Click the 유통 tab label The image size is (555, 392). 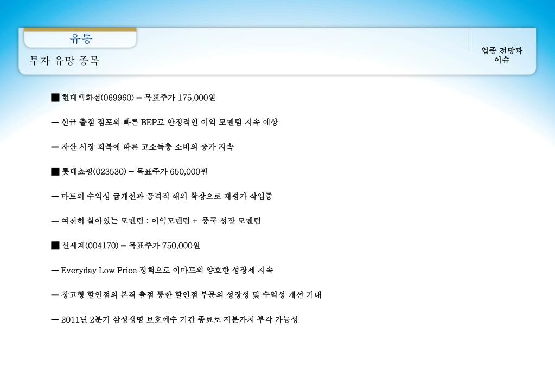pyautogui.click(x=81, y=38)
